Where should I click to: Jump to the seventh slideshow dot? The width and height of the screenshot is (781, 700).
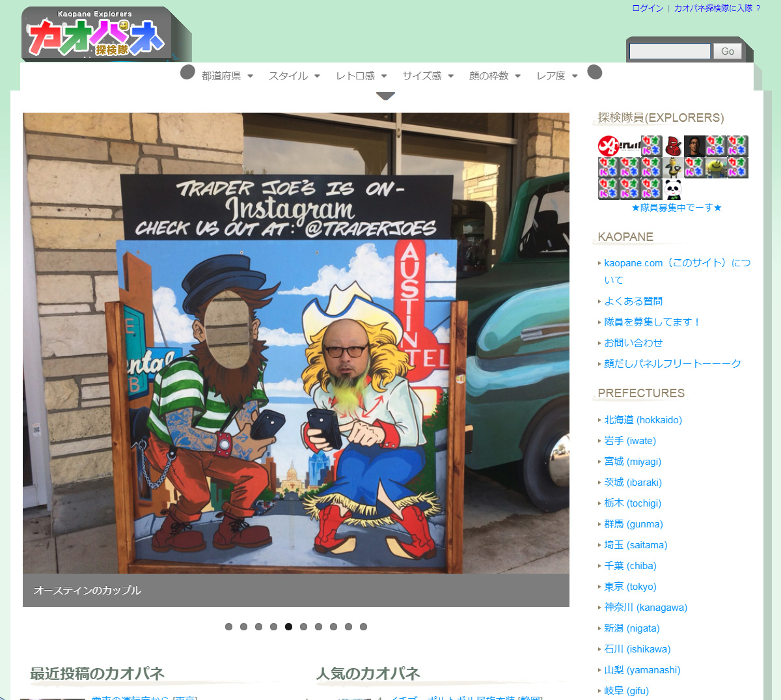[x=318, y=626]
